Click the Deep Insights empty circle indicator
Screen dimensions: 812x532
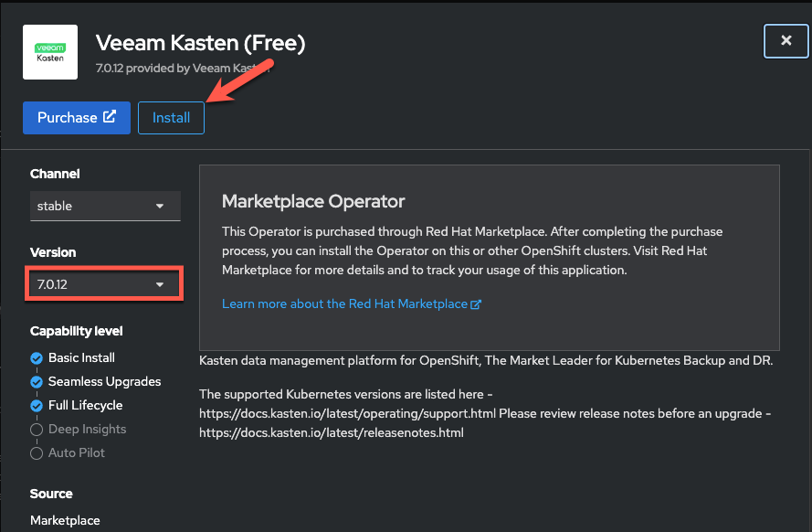tap(37, 430)
